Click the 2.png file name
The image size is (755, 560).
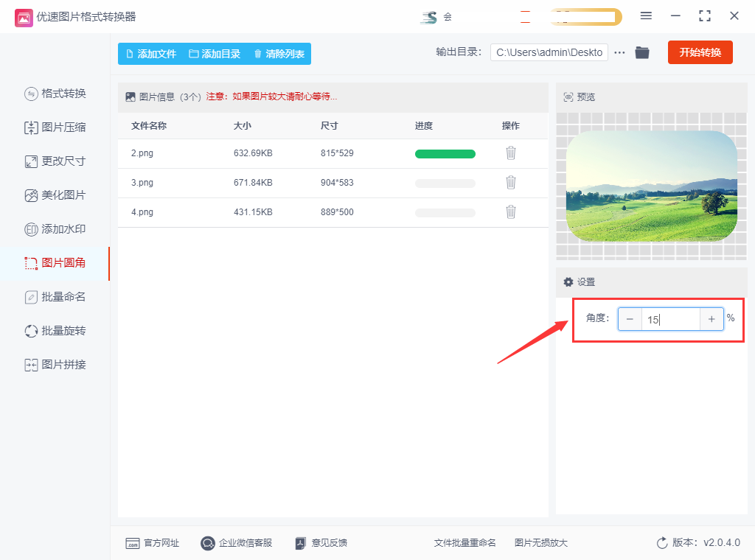click(142, 153)
